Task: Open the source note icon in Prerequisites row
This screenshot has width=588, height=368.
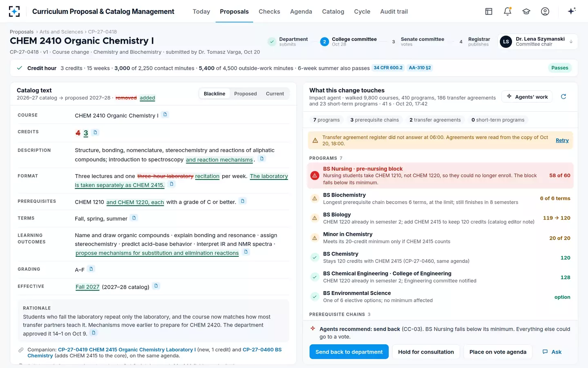Action: click(243, 201)
